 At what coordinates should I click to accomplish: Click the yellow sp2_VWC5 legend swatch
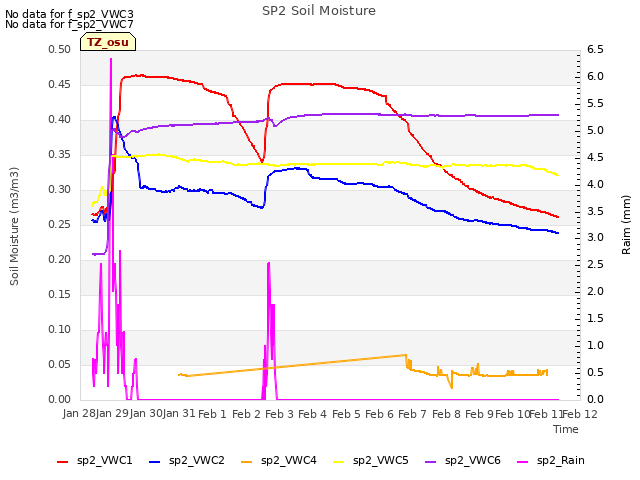click(x=338, y=462)
